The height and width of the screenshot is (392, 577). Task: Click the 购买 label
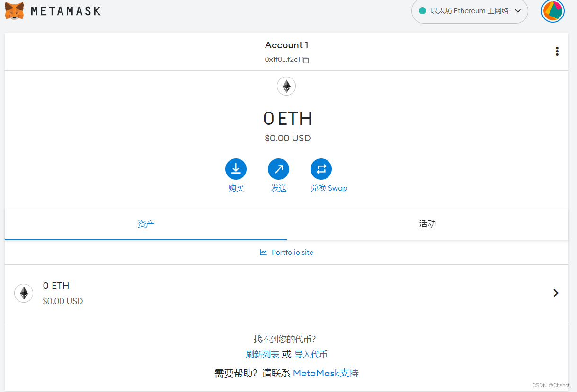pos(236,188)
